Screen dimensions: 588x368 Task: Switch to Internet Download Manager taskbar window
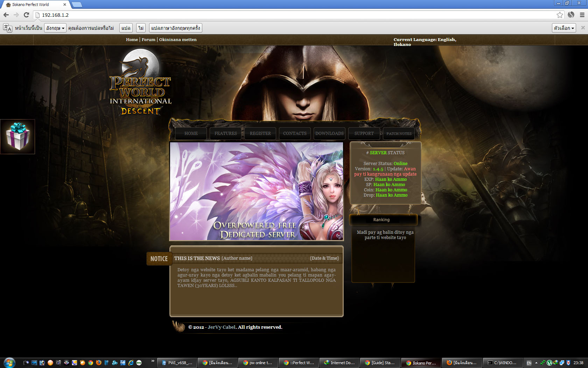point(339,363)
